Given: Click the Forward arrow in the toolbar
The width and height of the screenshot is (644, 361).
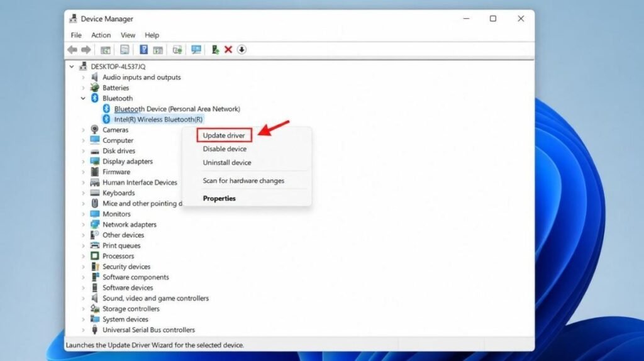Looking at the screenshot, I should click(86, 50).
